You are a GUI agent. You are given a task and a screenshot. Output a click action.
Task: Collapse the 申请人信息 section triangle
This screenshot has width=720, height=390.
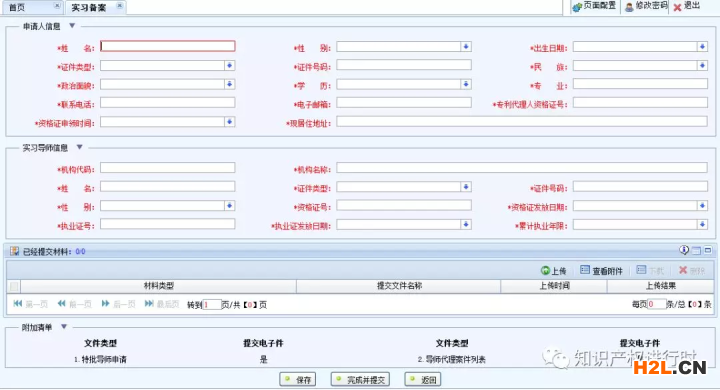point(72,26)
